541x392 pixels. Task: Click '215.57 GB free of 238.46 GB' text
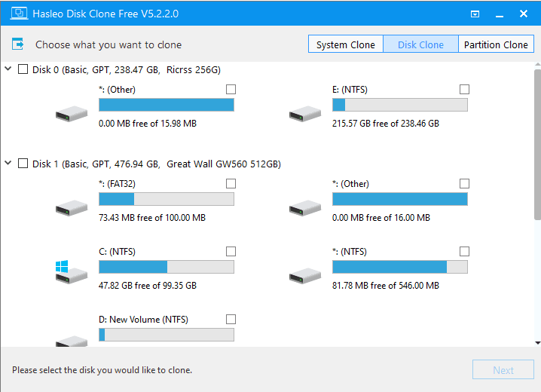pyautogui.click(x=385, y=123)
